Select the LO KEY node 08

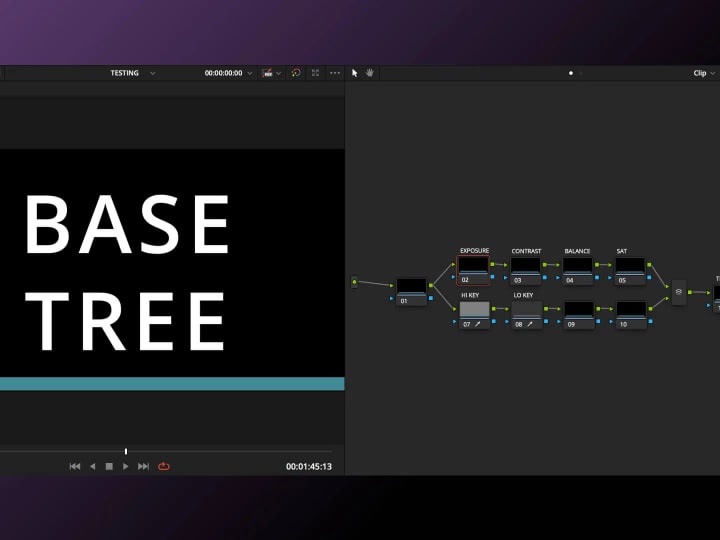point(527,315)
